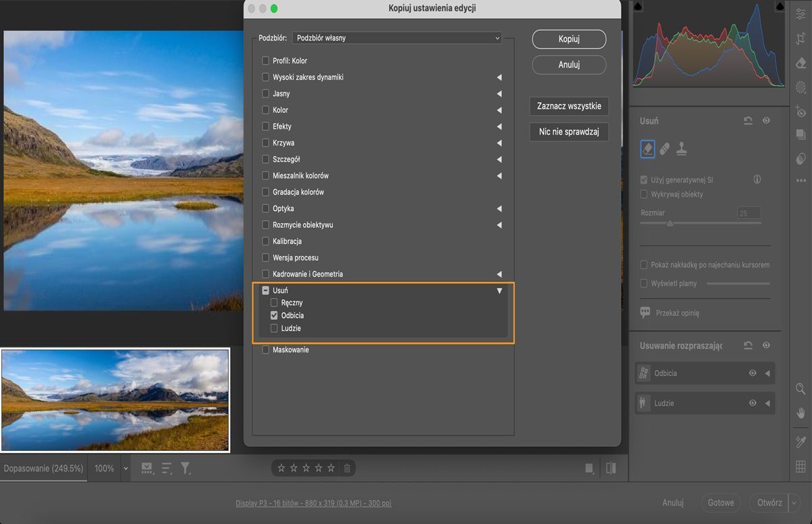
Task: Uncheck the Odbicia checkbox
Action: [274, 316]
